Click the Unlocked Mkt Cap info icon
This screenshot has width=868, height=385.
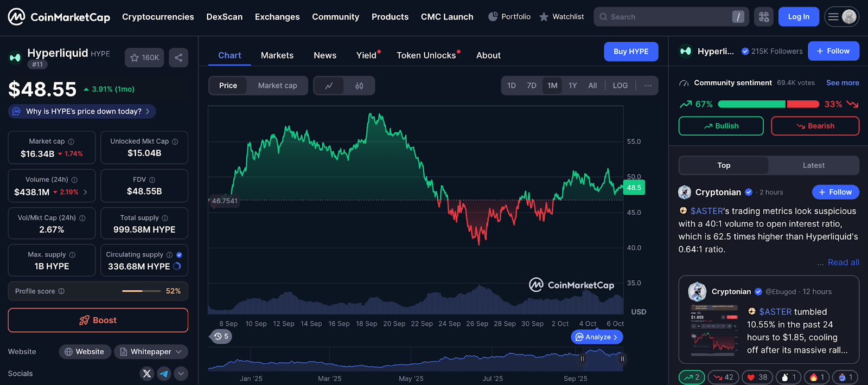(x=175, y=142)
